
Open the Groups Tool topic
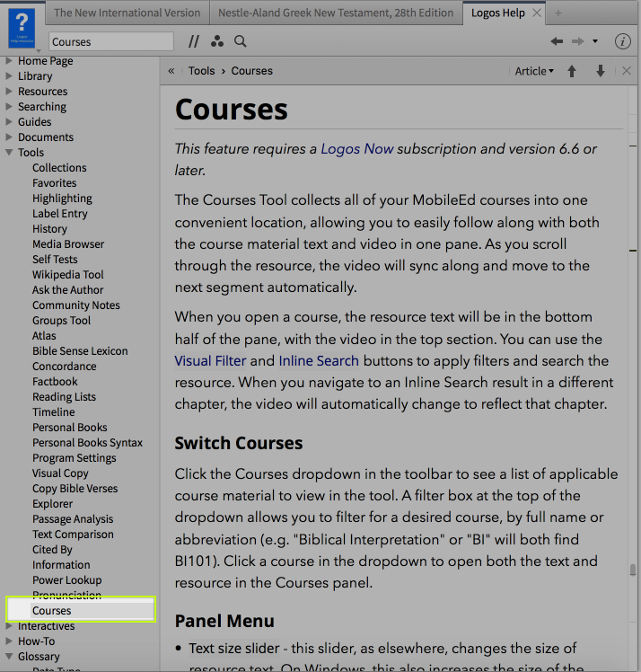pos(62,320)
